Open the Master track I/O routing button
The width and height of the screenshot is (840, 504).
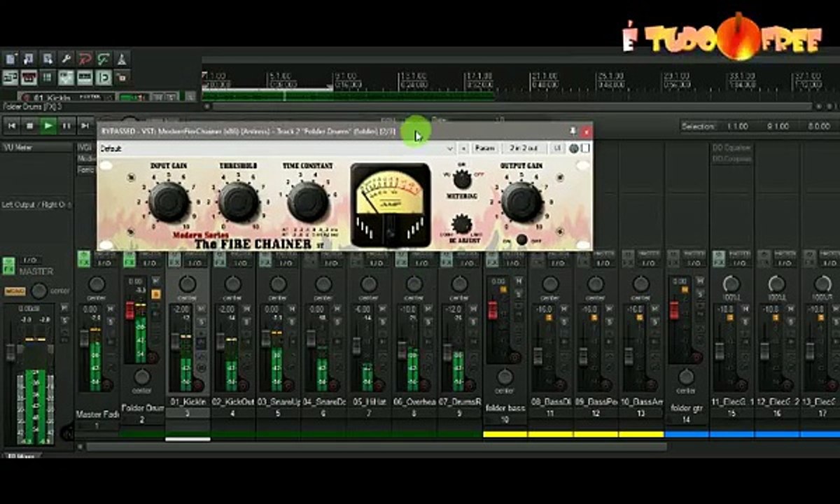coord(29,260)
